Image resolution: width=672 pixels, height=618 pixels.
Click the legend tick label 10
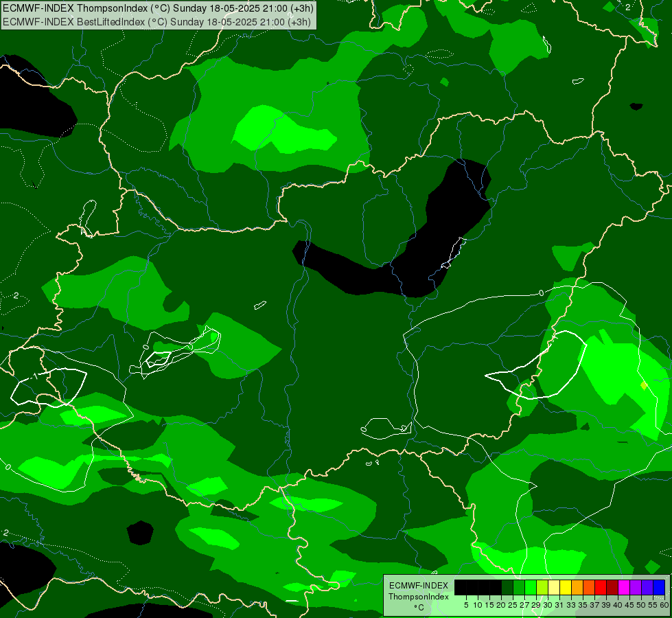[478, 605]
